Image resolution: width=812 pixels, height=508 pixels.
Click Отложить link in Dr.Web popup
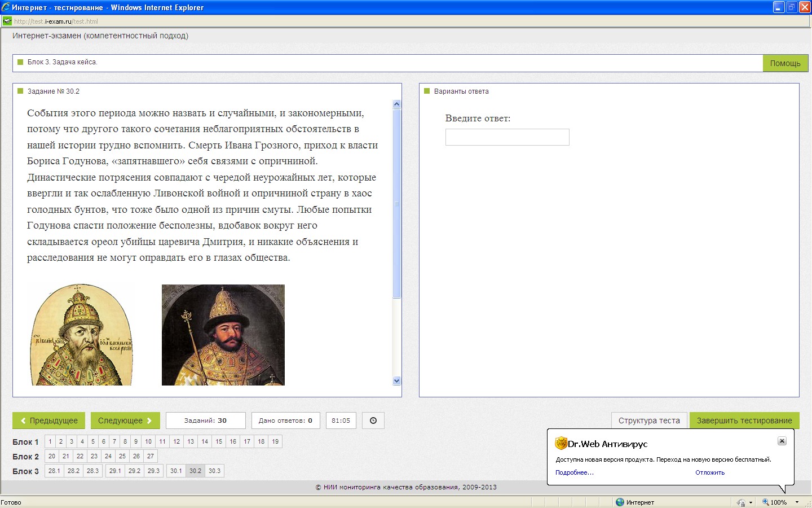(x=709, y=472)
